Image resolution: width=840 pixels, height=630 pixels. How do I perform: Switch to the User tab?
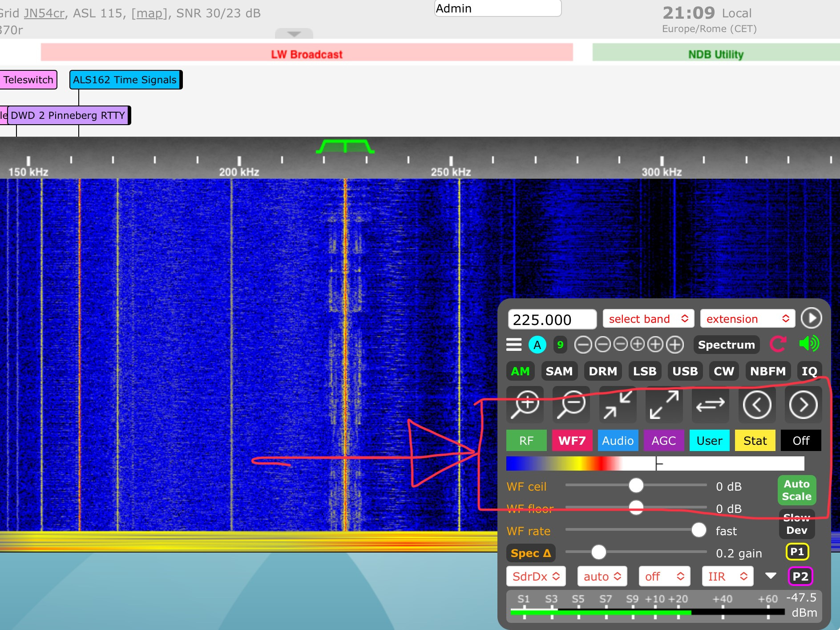pos(709,441)
